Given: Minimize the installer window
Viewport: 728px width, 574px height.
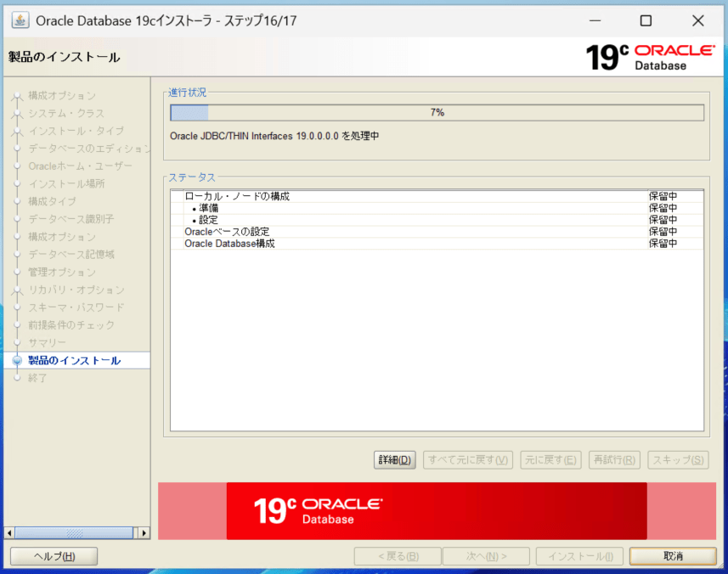Looking at the screenshot, I should coord(593,20).
